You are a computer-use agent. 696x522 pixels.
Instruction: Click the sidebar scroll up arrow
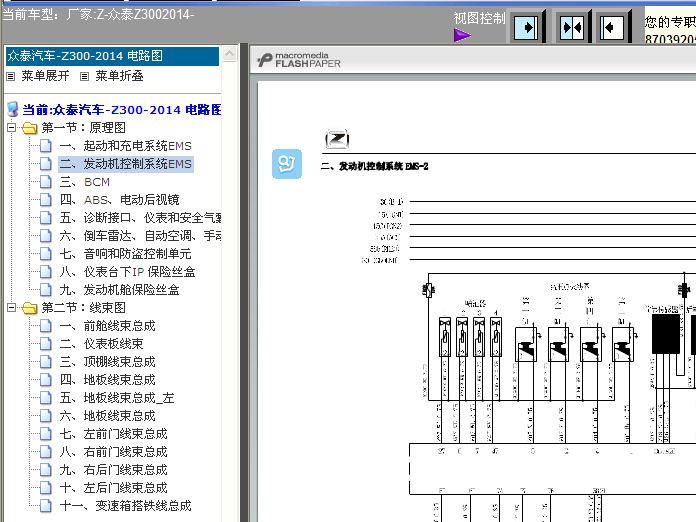coord(229,54)
